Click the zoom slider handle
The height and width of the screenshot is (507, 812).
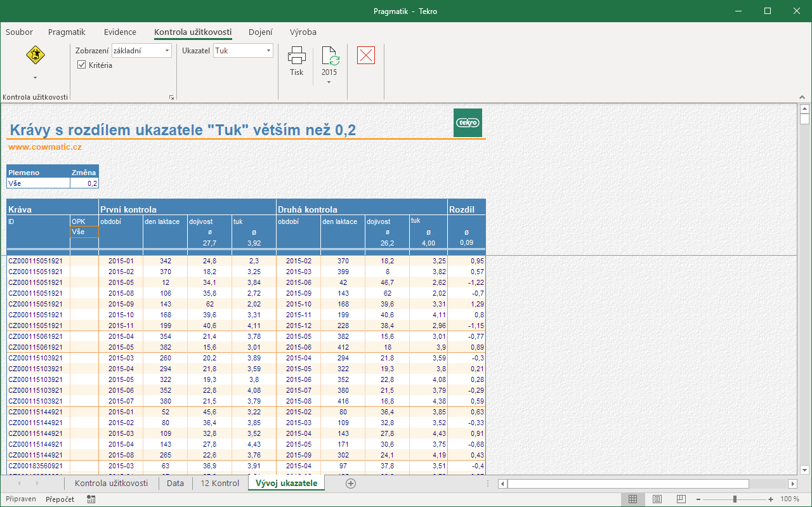[x=735, y=499]
